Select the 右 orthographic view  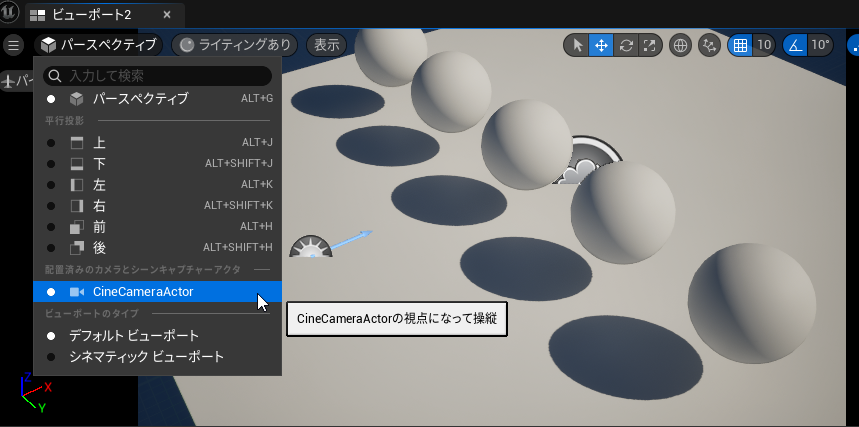(x=158, y=206)
